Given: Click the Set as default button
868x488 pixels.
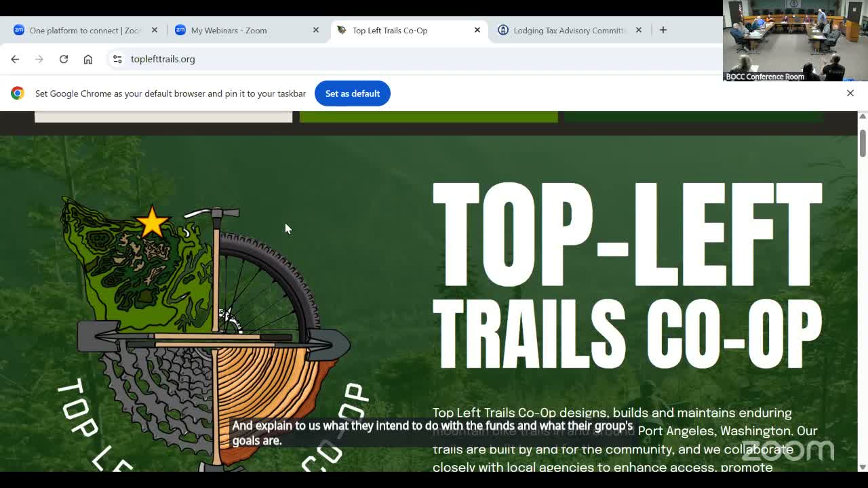Looking at the screenshot, I should [x=353, y=94].
